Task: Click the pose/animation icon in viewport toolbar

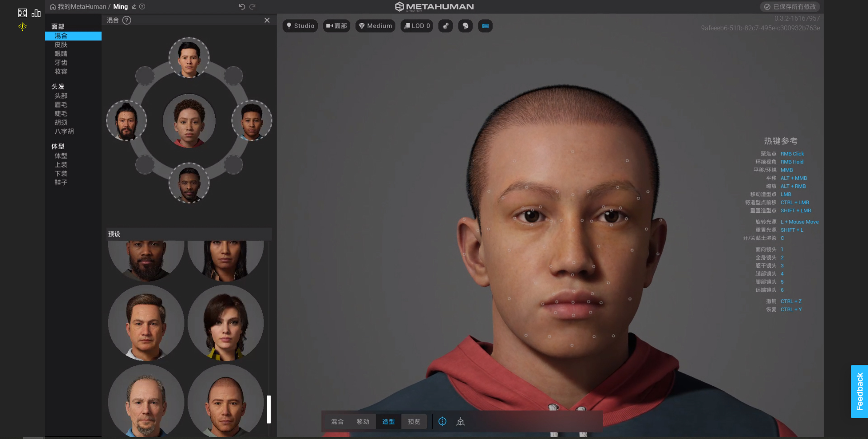Action: pos(445,26)
